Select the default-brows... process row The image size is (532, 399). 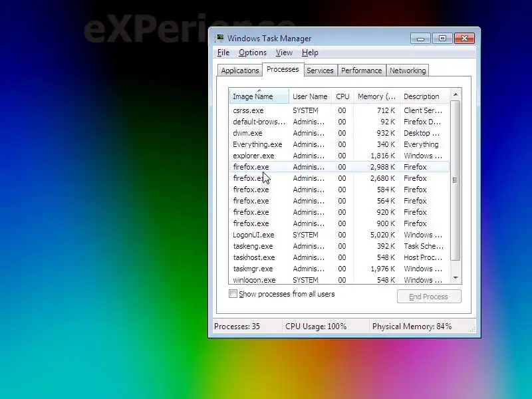339,122
